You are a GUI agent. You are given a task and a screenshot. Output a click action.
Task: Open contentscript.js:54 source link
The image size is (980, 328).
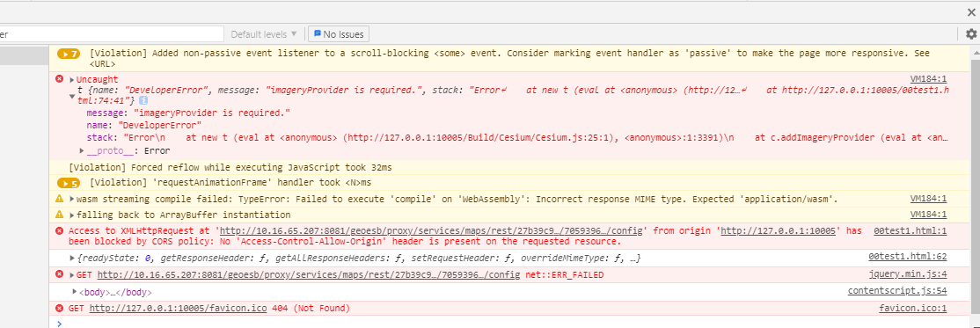click(x=897, y=290)
